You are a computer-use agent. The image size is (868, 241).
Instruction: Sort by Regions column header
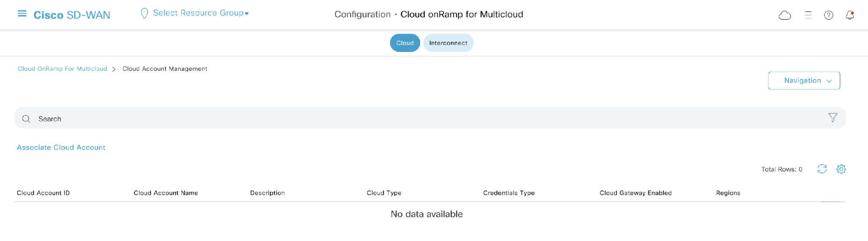pyautogui.click(x=728, y=193)
